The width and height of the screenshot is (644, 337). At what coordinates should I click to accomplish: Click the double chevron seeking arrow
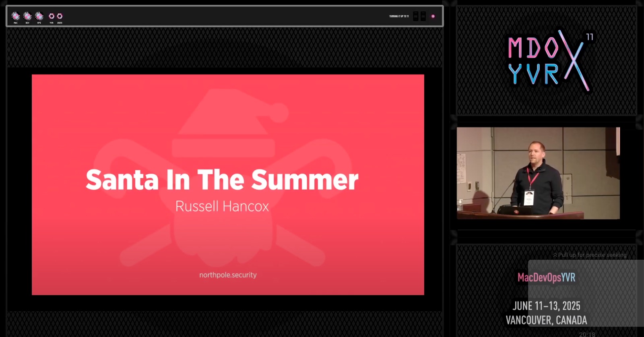pyautogui.click(x=555, y=255)
